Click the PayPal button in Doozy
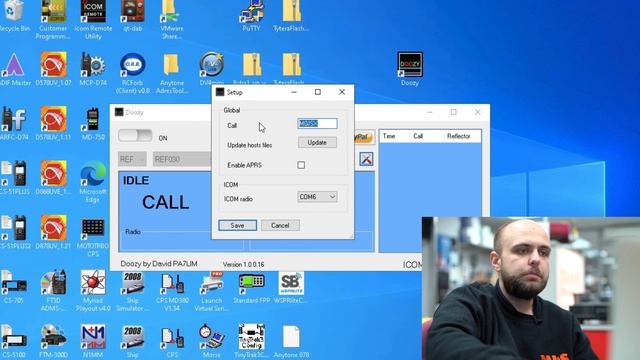Image resolution: width=640 pixels, height=360 pixels. (363, 137)
